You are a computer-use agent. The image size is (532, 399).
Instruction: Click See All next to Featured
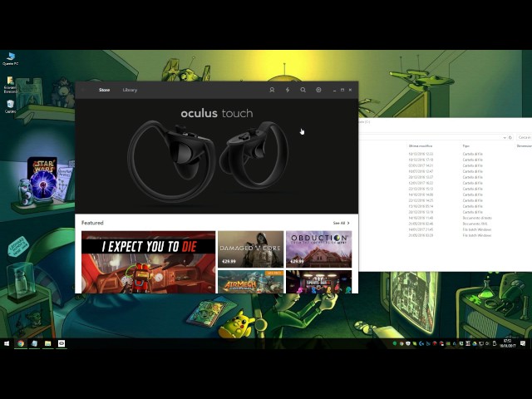341,223
